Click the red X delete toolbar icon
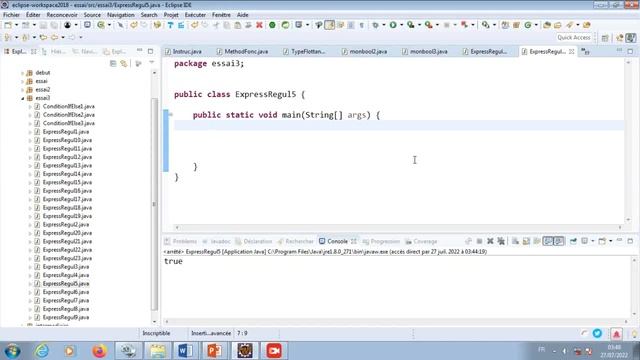Viewport: 640px width, 360px height. pyautogui.click(x=259, y=25)
